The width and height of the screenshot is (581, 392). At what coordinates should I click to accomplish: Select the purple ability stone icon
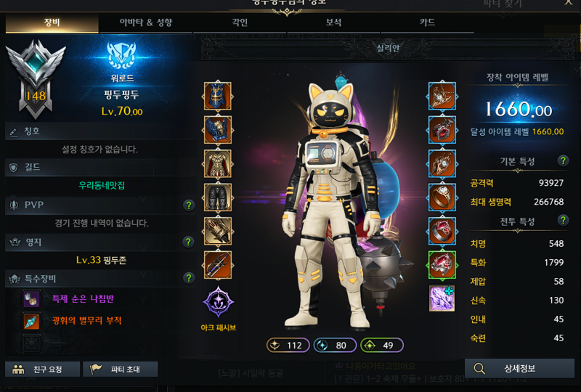pyautogui.click(x=442, y=298)
